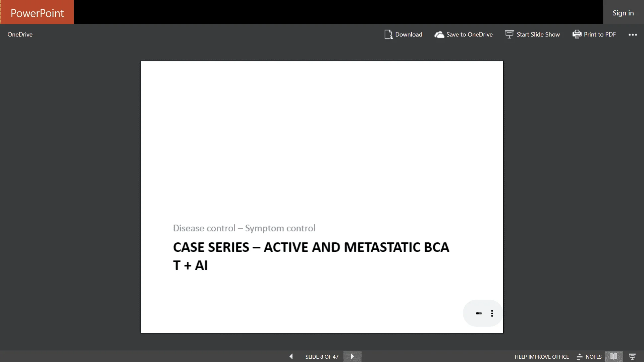Click the more options ellipsis icon
Image resolution: width=644 pixels, height=362 pixels.
[633, 35]
